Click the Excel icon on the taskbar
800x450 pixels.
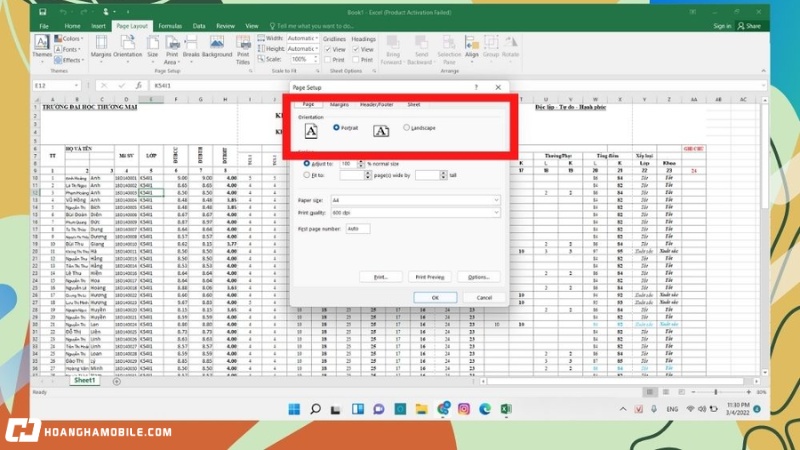[506, 409]
